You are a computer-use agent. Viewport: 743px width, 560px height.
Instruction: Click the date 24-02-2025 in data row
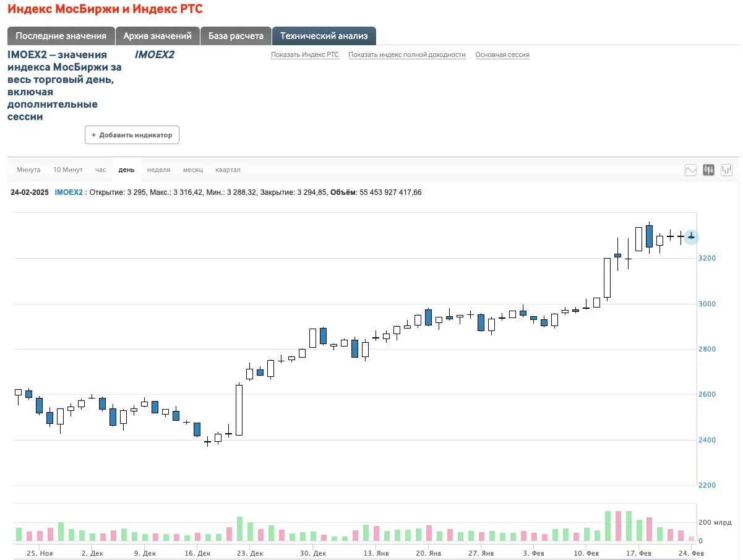pos(30,192)
